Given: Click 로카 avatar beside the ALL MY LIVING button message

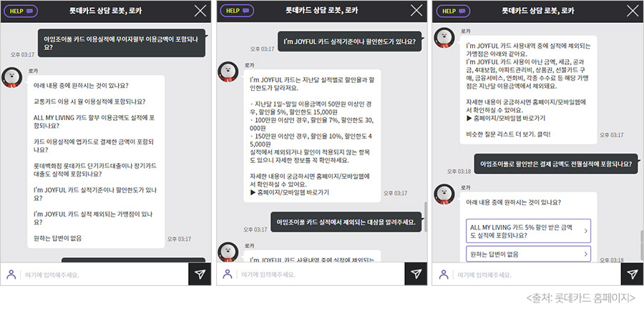Looking at the screenshot, I should coord(444,194).
